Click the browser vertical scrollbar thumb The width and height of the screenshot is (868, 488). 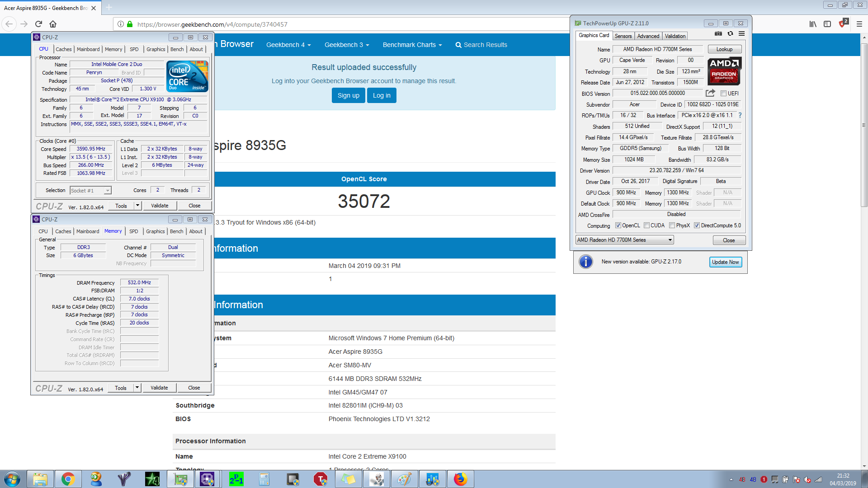pos(864,125)
